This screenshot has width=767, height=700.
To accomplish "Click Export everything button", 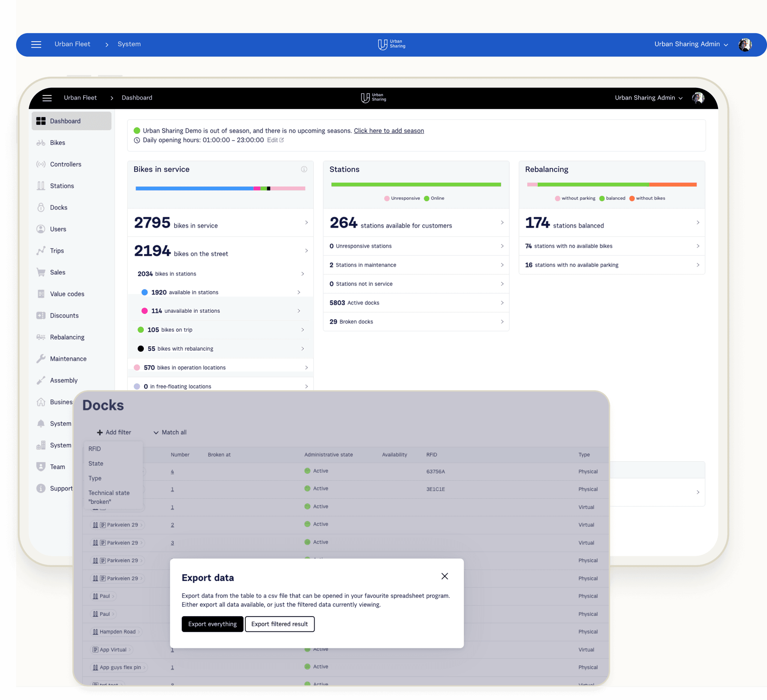I will pyautogui.click(x=212, y=624).
